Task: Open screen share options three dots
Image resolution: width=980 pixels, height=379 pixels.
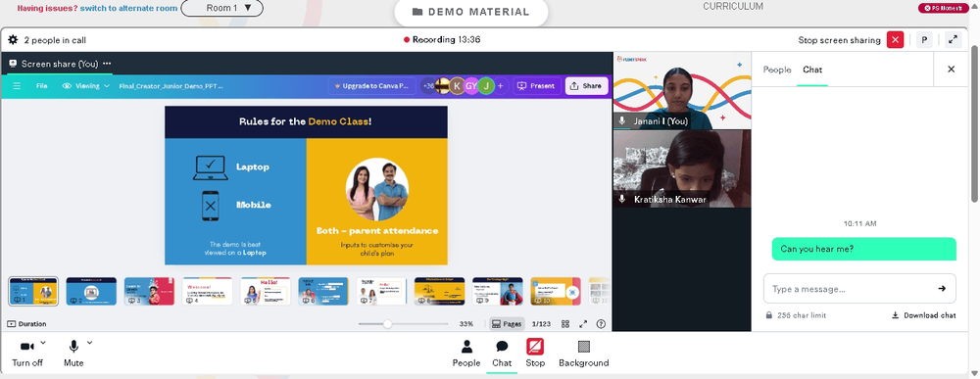Action: 107,64
